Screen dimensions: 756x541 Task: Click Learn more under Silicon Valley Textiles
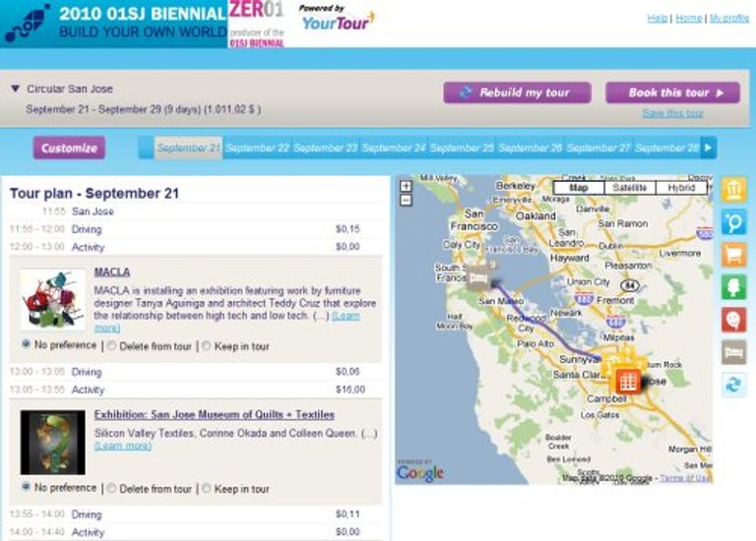pyautogui.click(x=122, y=447)
